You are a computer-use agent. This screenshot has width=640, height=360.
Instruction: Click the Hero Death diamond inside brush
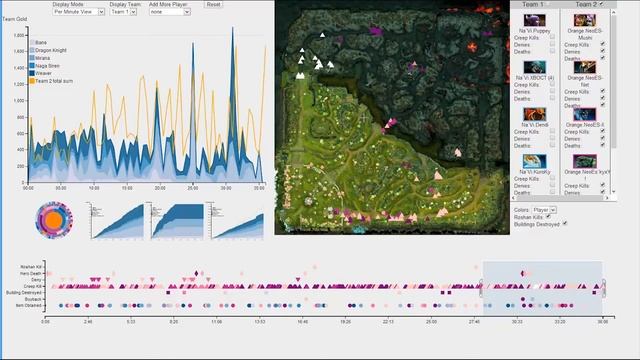[522, 273]
